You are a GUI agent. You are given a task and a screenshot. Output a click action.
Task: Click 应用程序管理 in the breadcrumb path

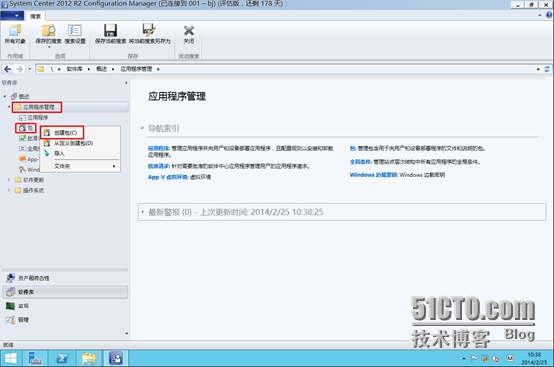[x=136, y=69]
